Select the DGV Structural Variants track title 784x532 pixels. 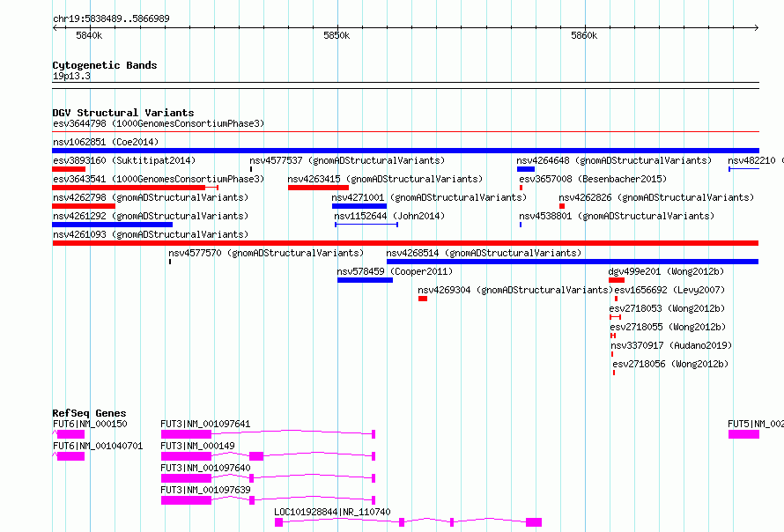[123, 113]
